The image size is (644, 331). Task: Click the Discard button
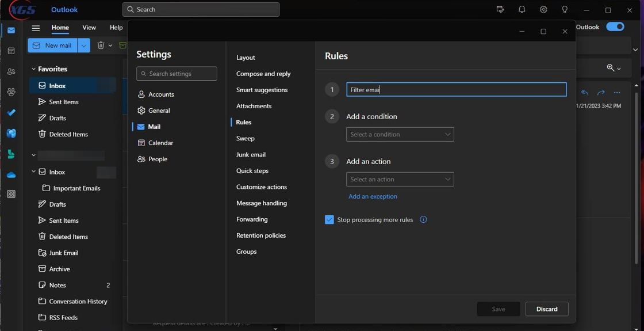pyautogui.click(x=546, y=309)
